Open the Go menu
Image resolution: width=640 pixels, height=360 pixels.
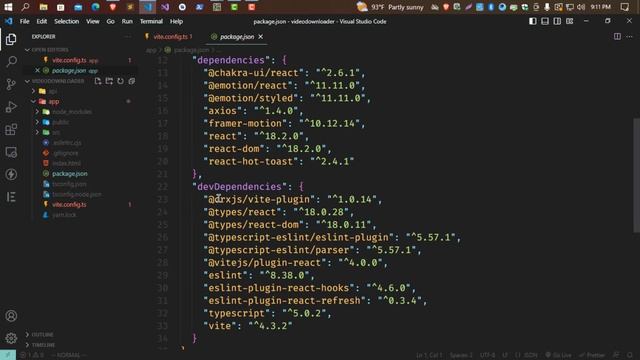click(x=111, y=21)
